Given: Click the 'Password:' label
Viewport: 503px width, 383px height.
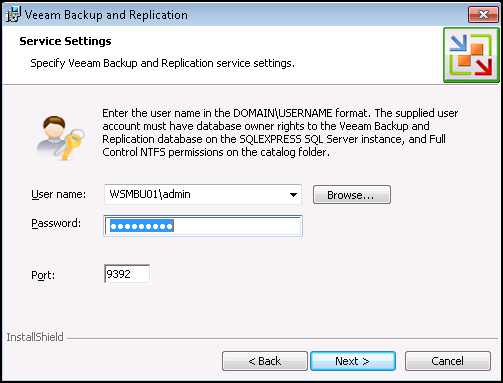Looking at the screenshot, I should pos(56,223).
